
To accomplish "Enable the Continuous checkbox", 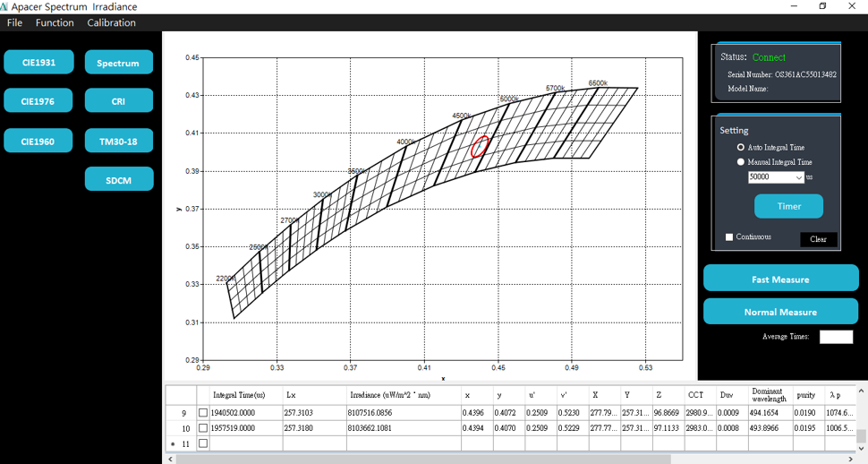I will 729,236.
